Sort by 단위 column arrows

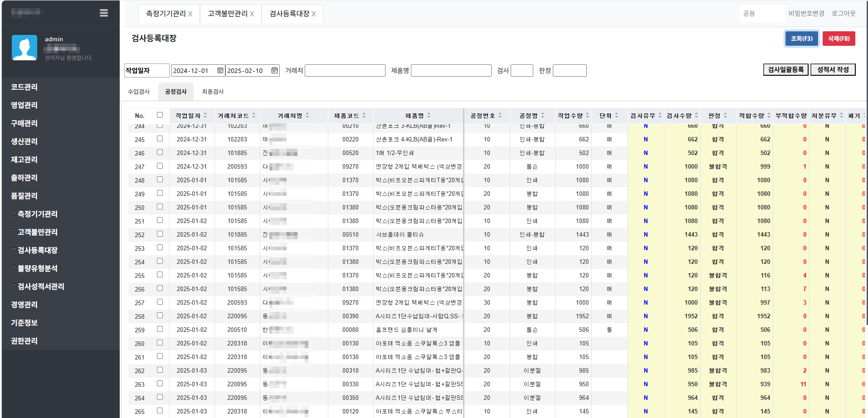(x=616, y=116)
